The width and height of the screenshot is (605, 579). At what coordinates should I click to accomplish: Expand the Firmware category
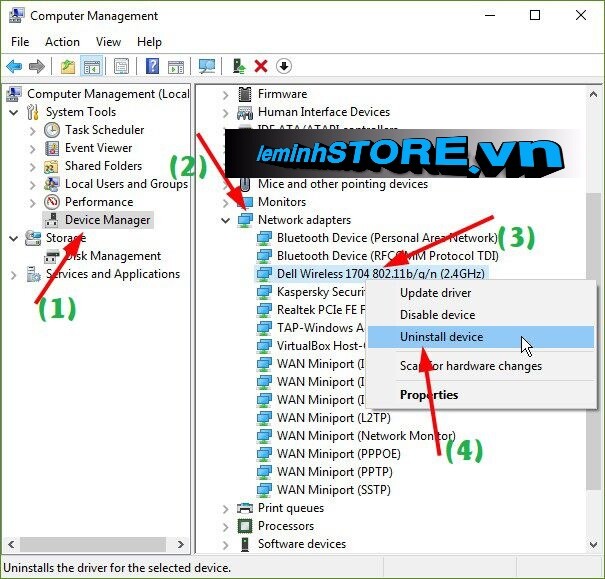[x=226, y=95]
